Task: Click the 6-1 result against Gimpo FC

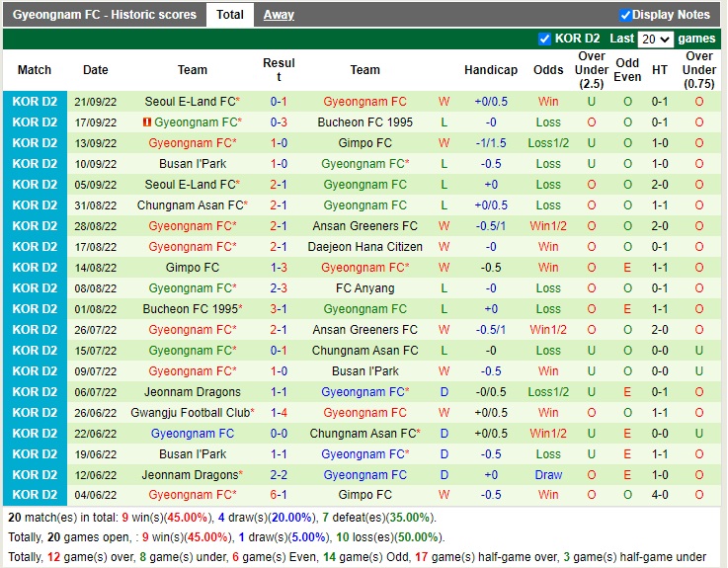Action: click(x=279, y=495)
